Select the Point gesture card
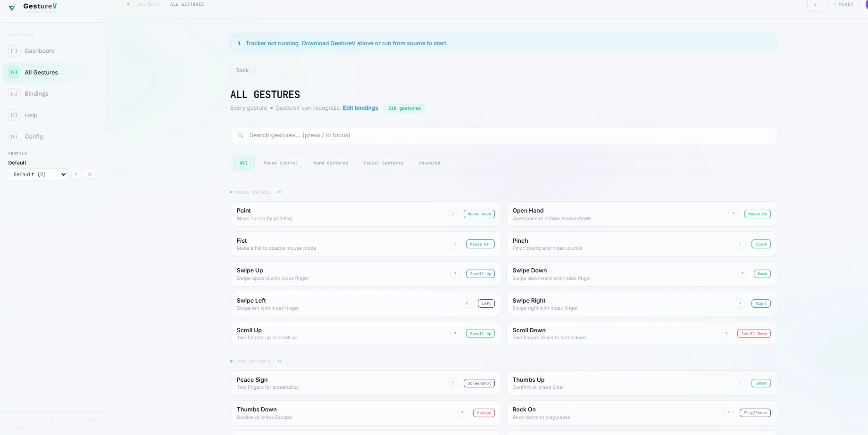 pyautogui.click(x=366, y=214)
